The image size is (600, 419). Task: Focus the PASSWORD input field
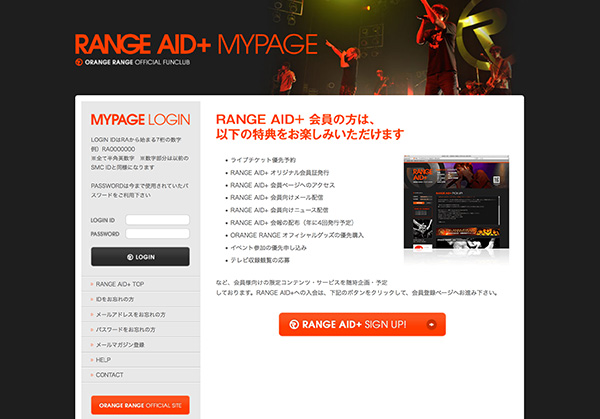pyautogui.click(x=157, y=233)
